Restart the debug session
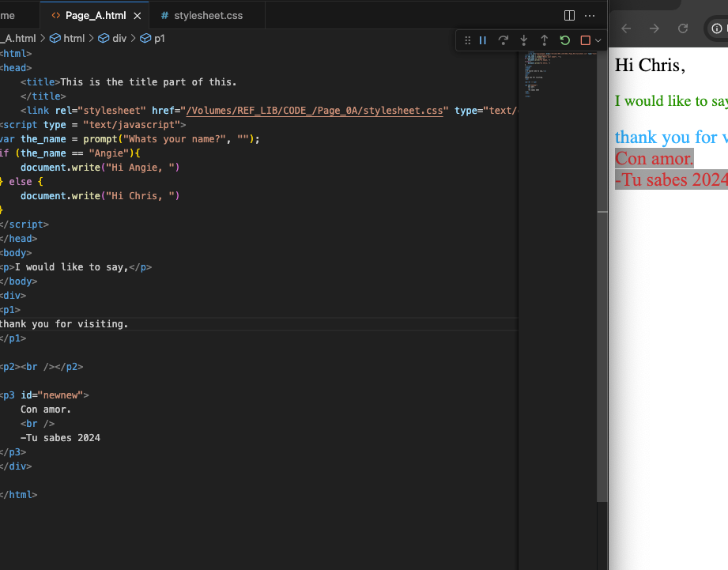 564,40
